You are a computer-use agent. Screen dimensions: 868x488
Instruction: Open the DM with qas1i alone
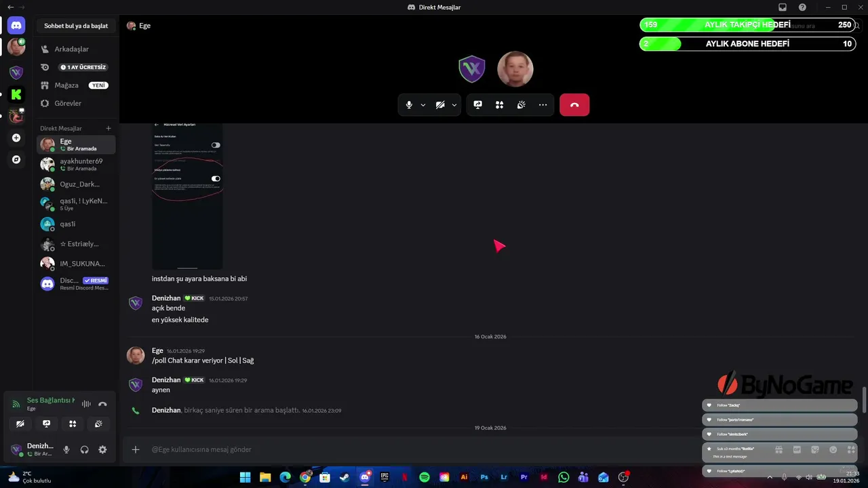[77, 224]
